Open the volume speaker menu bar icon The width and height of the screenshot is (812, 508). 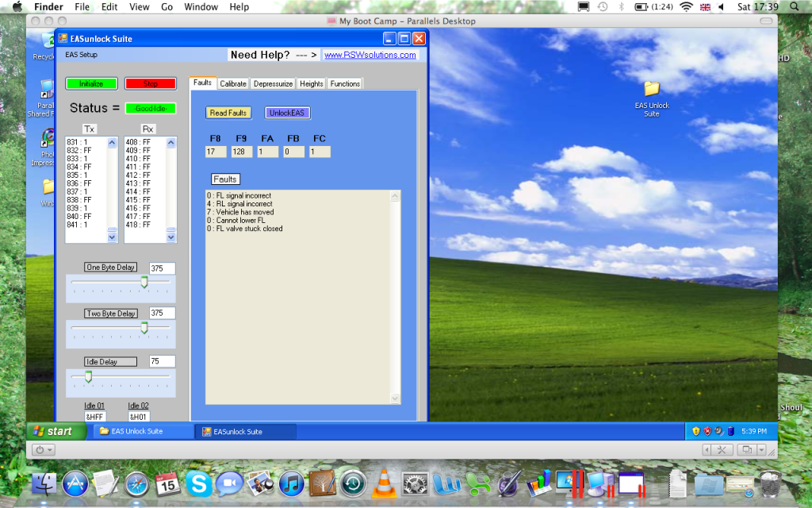pos(721,6)
